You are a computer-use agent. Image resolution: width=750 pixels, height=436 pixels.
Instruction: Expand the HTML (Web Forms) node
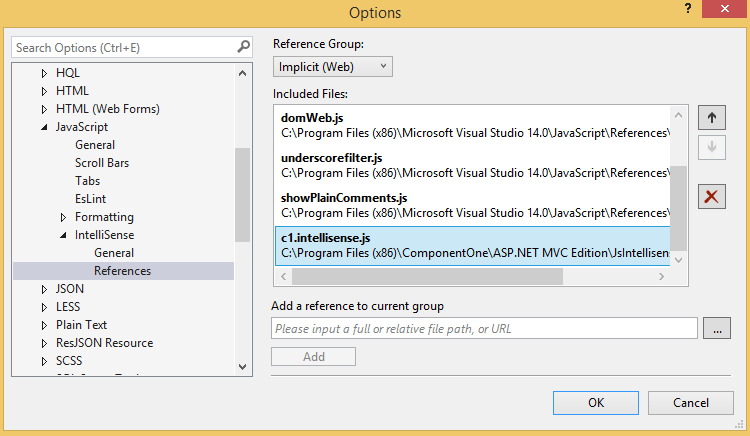click(x=44, y=109)
